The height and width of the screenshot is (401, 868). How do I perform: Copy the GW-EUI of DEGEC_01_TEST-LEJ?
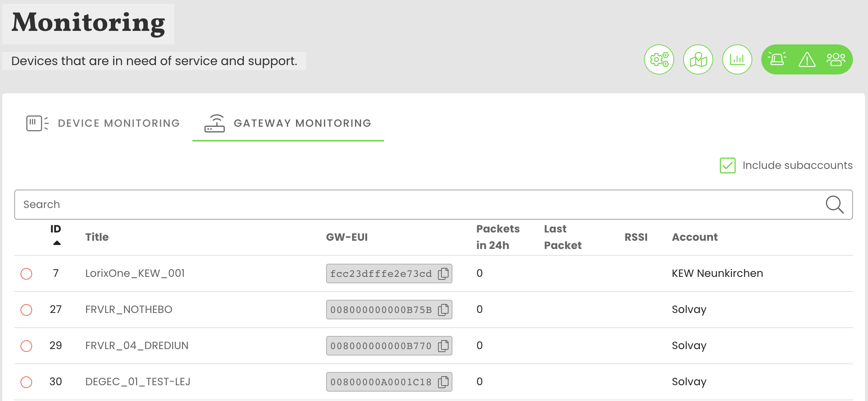point(443,382)
